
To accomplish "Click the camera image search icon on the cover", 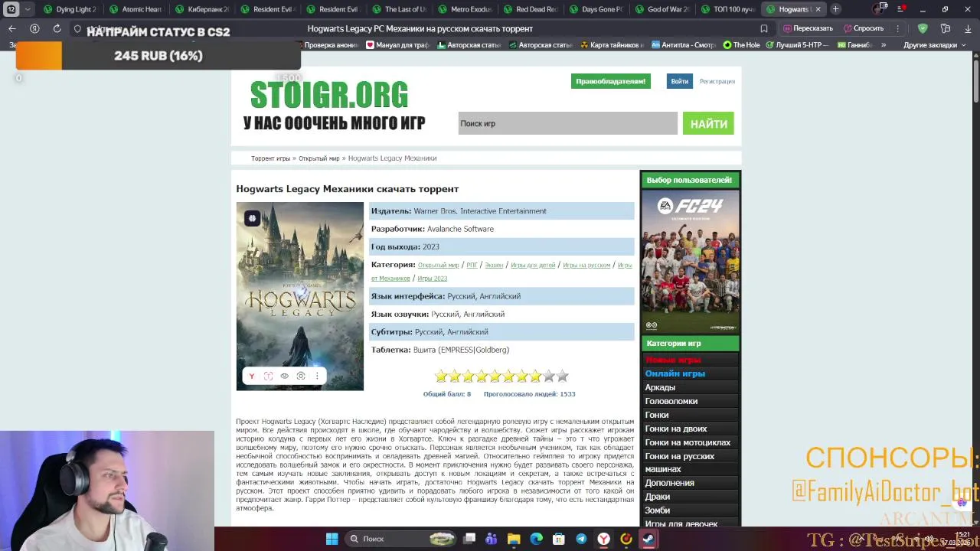I will point(301,376).
